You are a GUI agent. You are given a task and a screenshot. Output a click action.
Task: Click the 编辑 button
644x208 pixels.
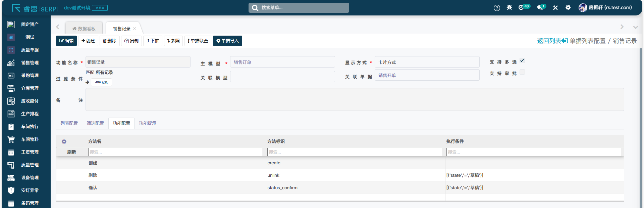(x=66, y=41)
